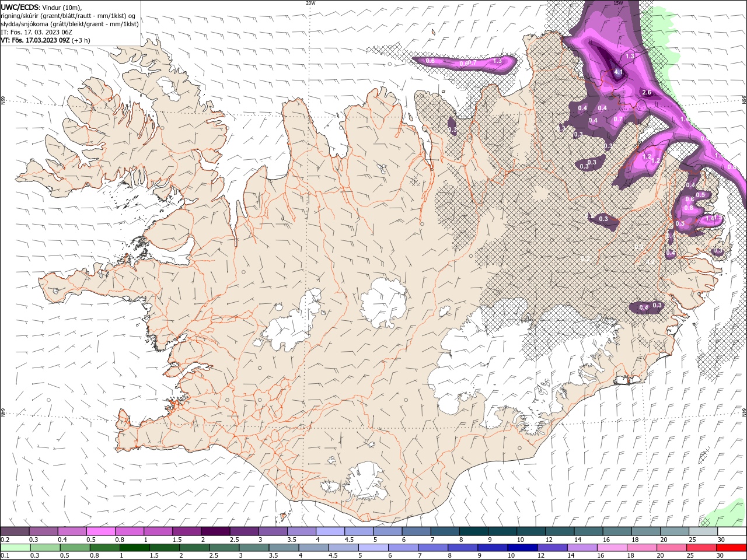Viewport: 747px width, 560px height.
Task: Pick bright pink upper swatch between 0.5 and 0.8
Action: tap(101, 531)
